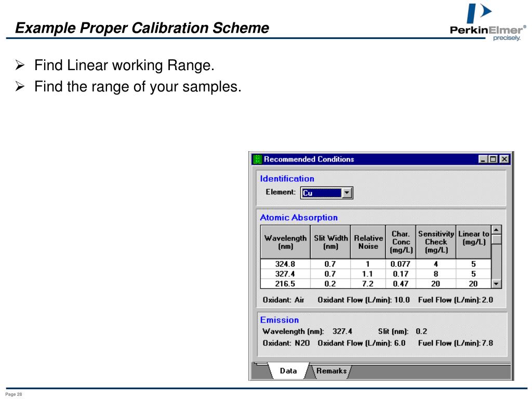
Task: Click the Relative Noise column header
Action: 368,242
